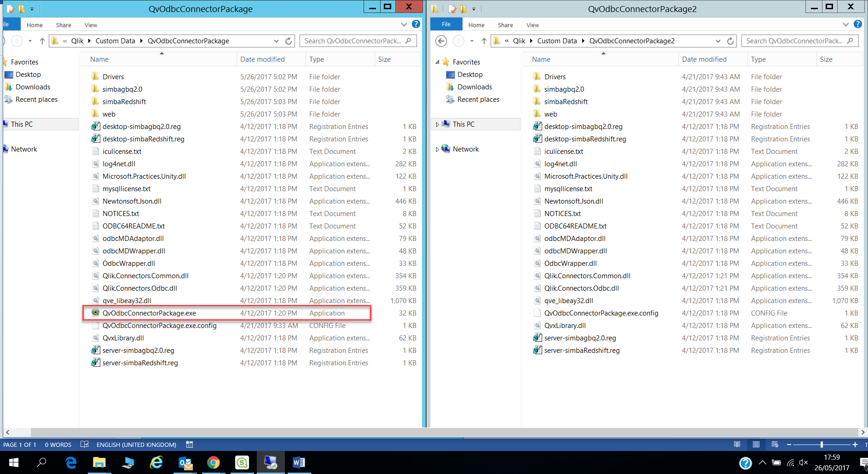The image size is (868, 474).
Task: Click search box in right window
Action: (799, 41)
